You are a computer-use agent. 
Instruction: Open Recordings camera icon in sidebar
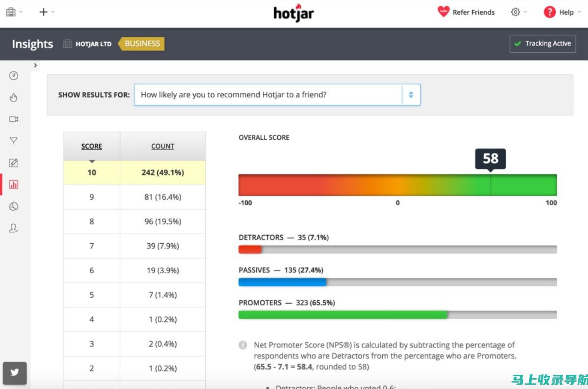(x=14, y=119)
